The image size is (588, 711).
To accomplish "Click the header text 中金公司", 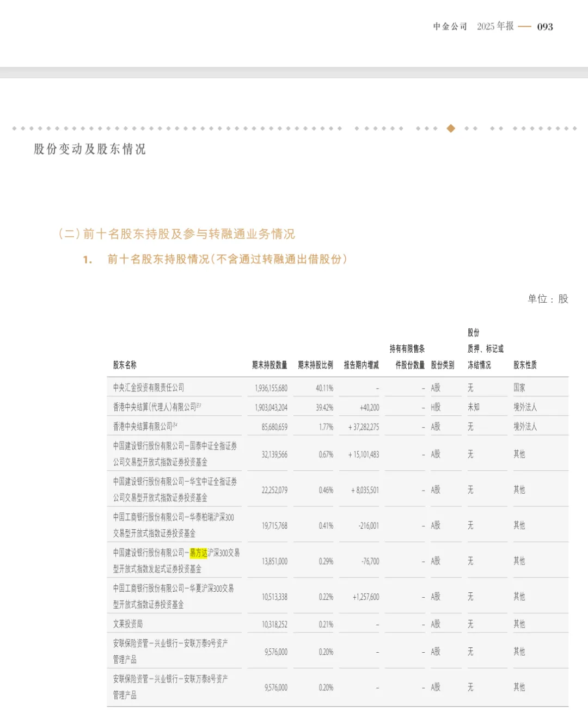I will click(x=450, y=26).
